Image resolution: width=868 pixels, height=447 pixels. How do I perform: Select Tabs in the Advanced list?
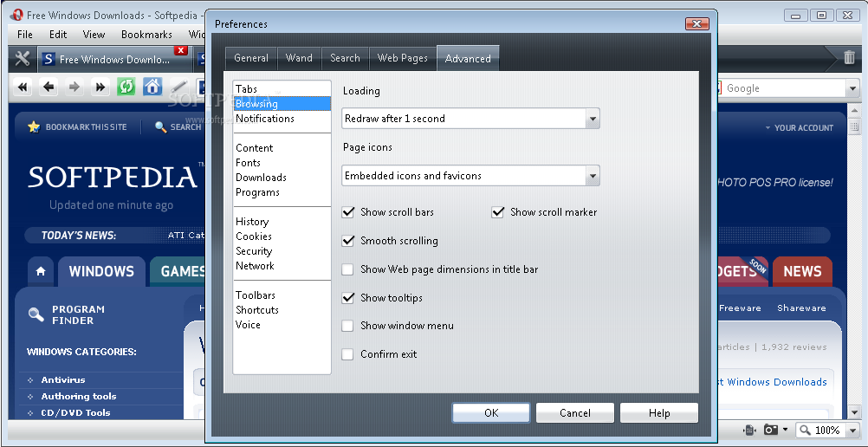pyautogui.click(x=282, y=88)
